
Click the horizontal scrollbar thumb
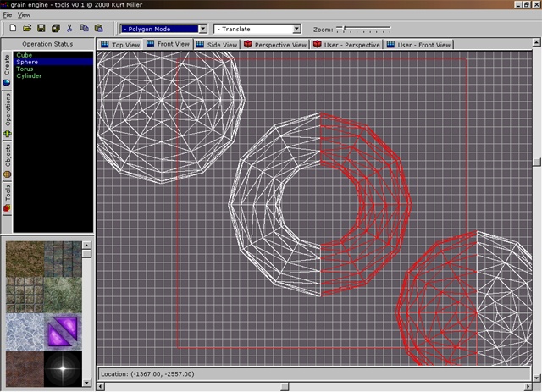(285, 386)
